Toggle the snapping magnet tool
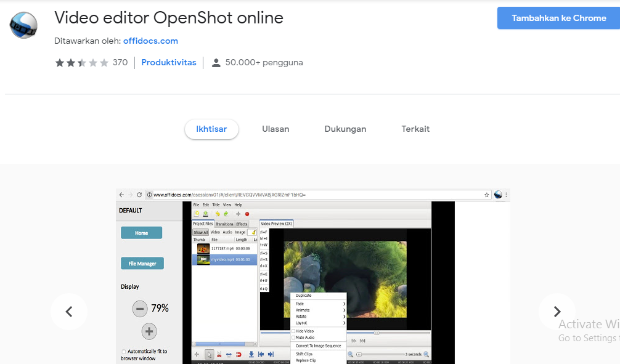The height and width of the screenshot is (364, 620). pos(239,355)
